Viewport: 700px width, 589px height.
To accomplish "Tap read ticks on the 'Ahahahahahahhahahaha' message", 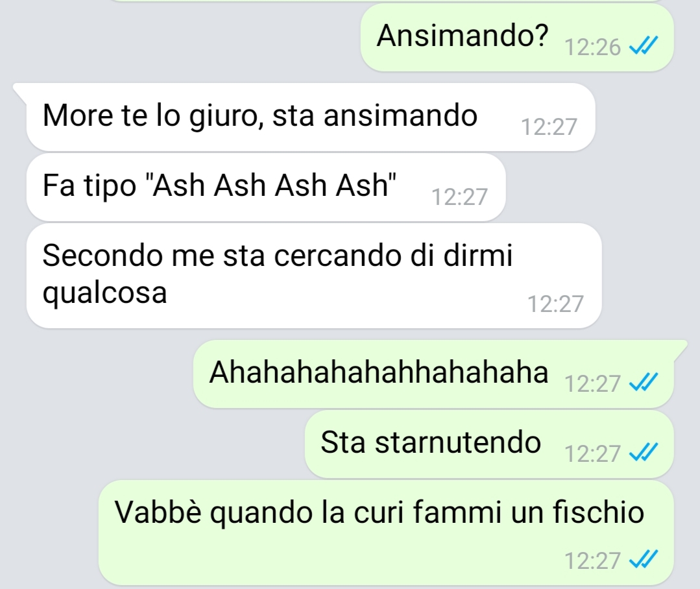I will (x=644, y=383).
